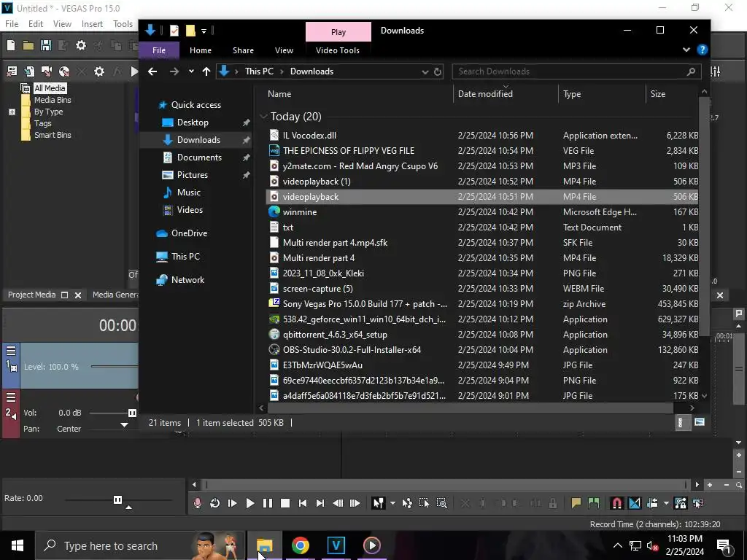Open a project with VEGAS folder icon
The width and height of the screenshot is (747, 560).
pos(28,45)
